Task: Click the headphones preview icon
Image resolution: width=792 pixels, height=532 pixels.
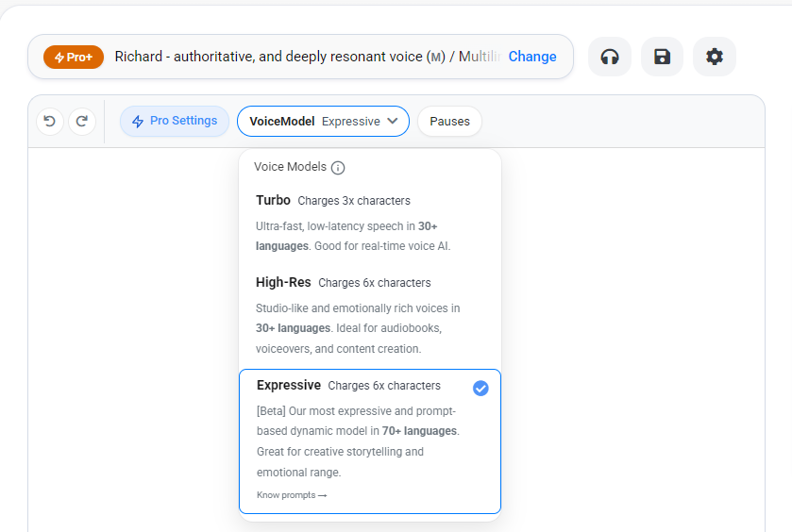Action: tap(610, 57)
